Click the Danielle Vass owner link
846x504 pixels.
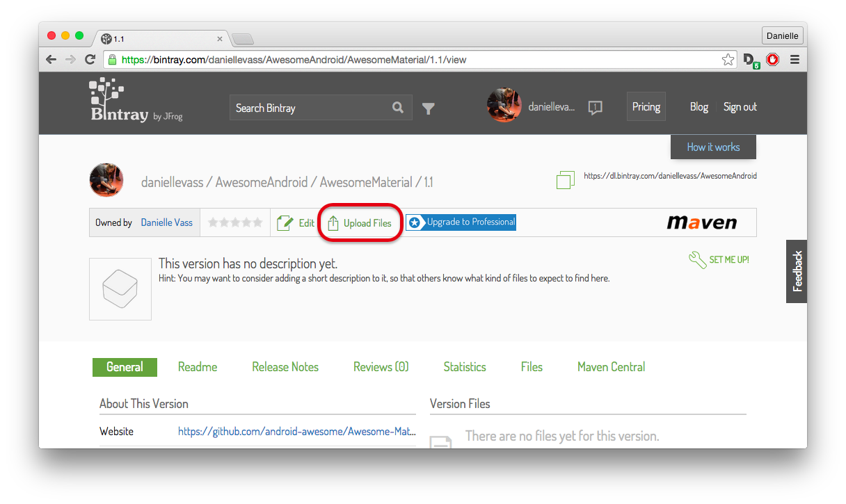coord(167,222)
